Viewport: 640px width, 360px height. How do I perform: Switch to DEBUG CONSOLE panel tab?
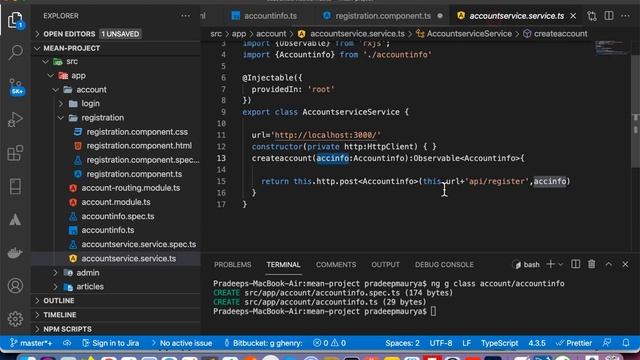coord(444,264)
